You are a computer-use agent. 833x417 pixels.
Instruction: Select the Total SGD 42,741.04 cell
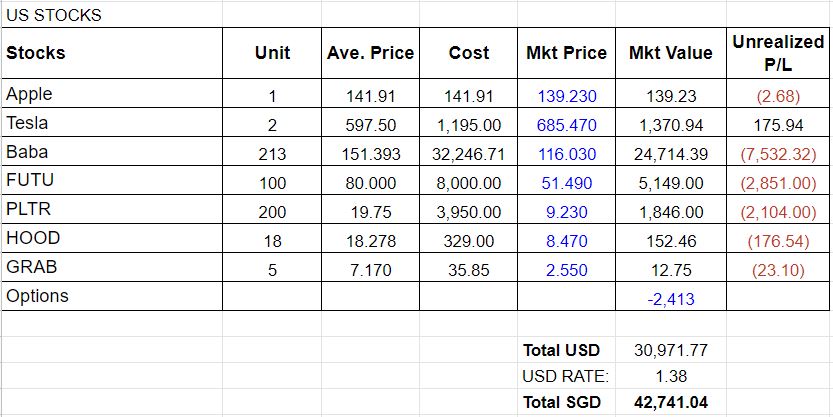coord(670,403)
